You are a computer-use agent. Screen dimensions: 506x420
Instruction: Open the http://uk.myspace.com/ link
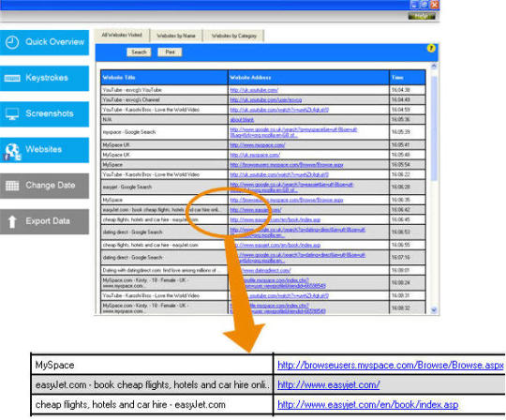point(255,155)
